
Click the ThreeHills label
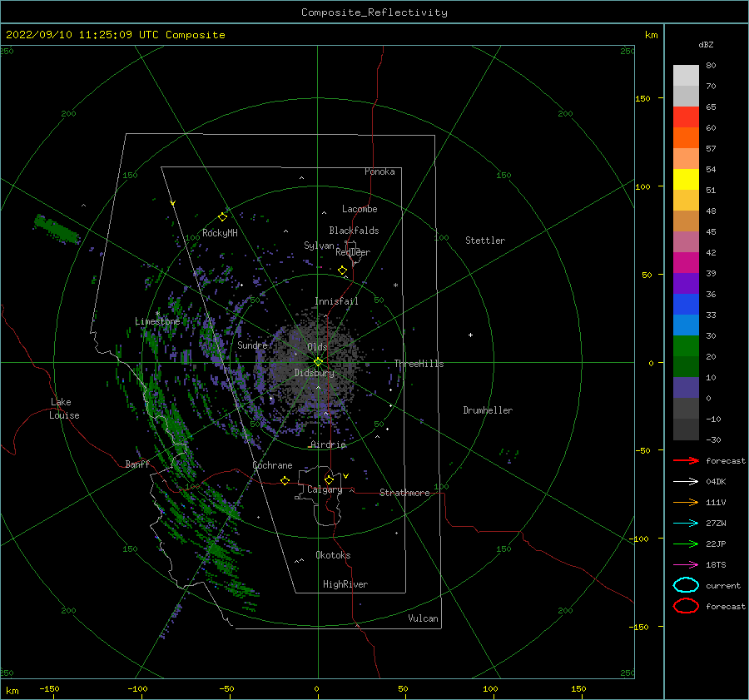pyautogui.click(x=419, y=364)
